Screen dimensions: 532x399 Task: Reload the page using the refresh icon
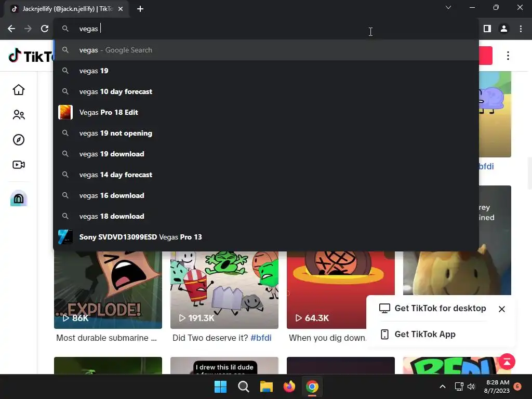tap(45, 29)
